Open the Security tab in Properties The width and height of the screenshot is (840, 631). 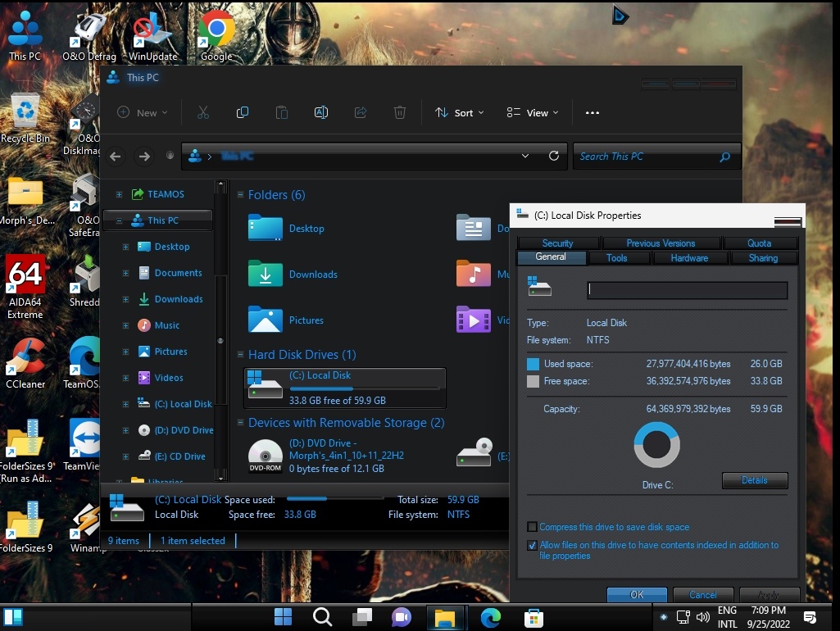point(557,243)
